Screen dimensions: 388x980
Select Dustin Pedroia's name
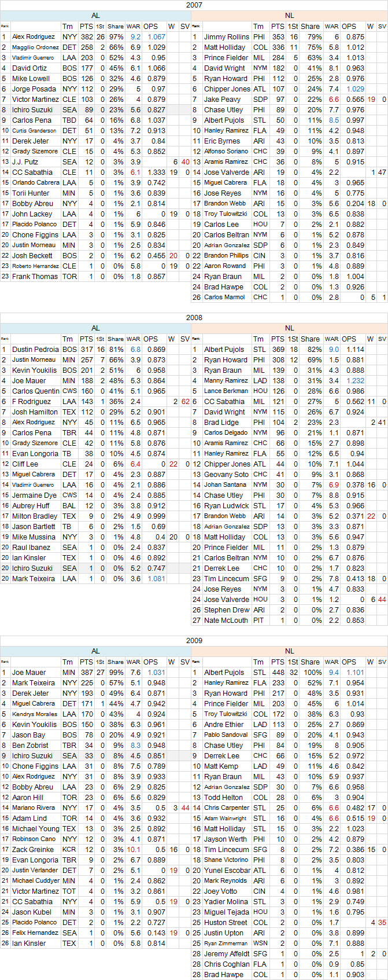click(35, 350)
